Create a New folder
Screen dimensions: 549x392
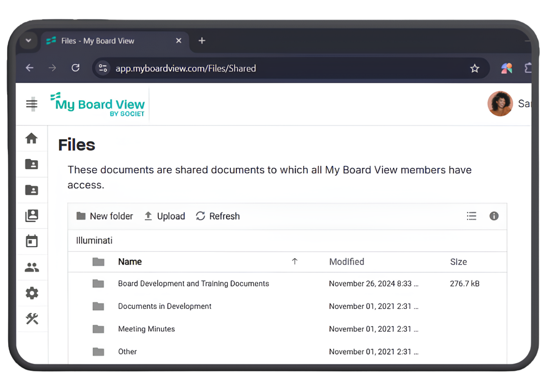click(105, 216)
